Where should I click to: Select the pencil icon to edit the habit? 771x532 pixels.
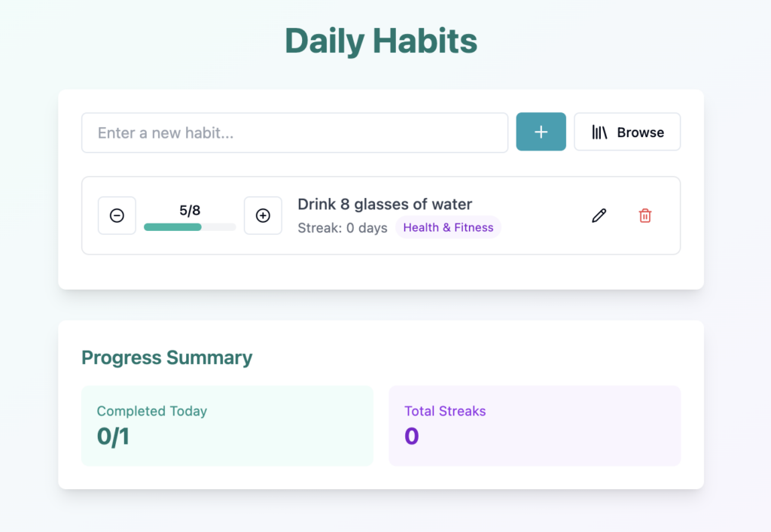599,216
